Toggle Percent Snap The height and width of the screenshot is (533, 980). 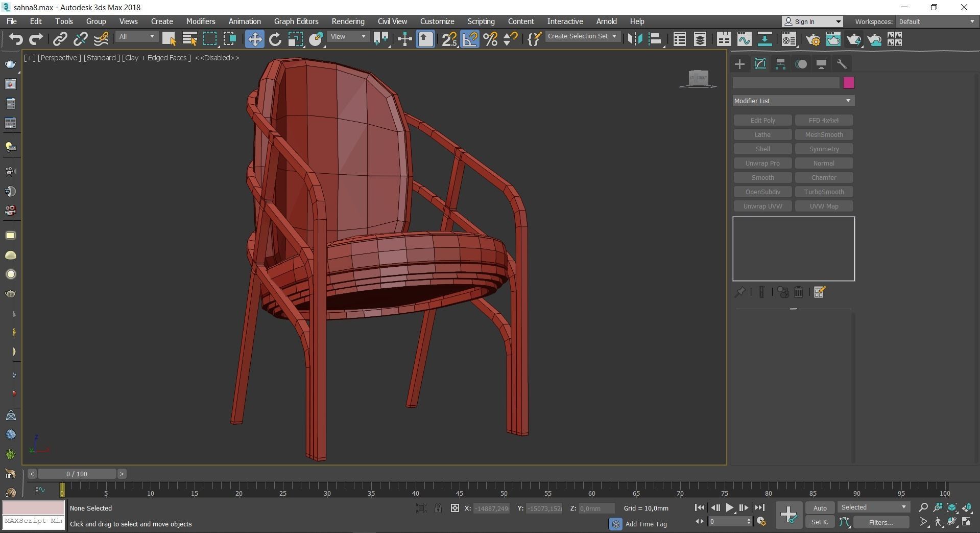(x=490, y=39)
